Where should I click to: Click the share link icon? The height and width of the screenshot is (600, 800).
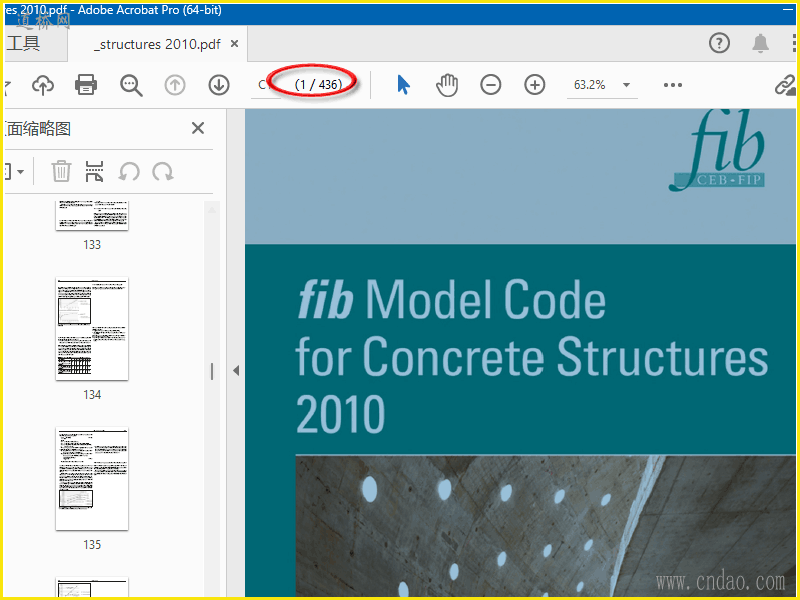tap(785, 85)
